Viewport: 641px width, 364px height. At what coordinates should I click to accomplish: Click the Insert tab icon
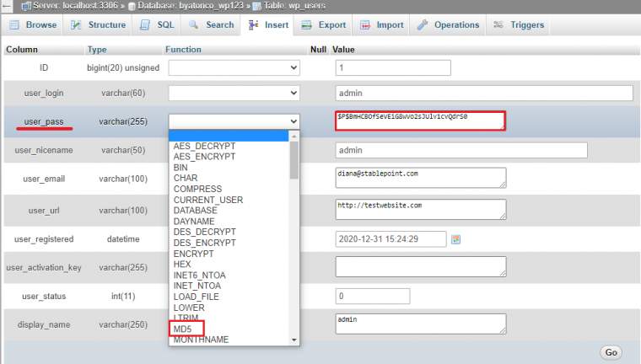point(254,25)
